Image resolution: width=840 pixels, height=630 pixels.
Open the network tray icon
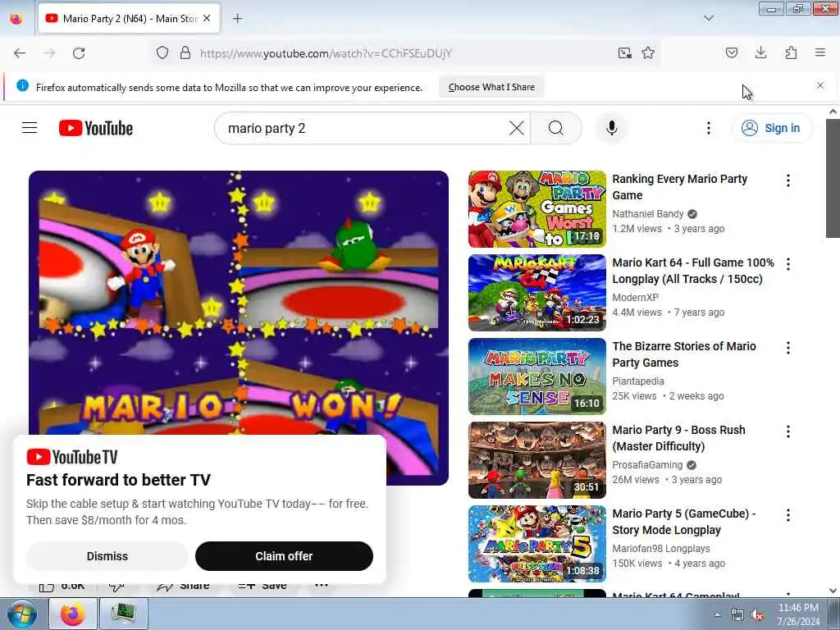pyautogui.click(x=737, y=615)
